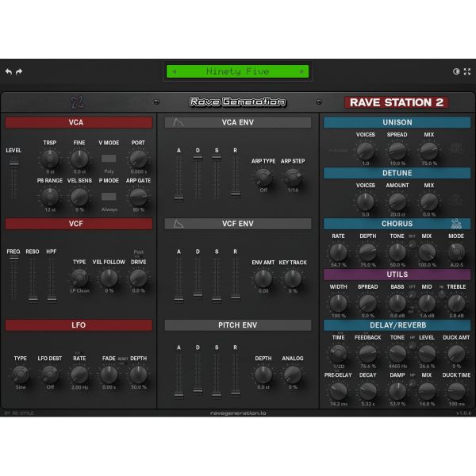Toggle the HP switch beside Delay TONE

coord(412,345)
